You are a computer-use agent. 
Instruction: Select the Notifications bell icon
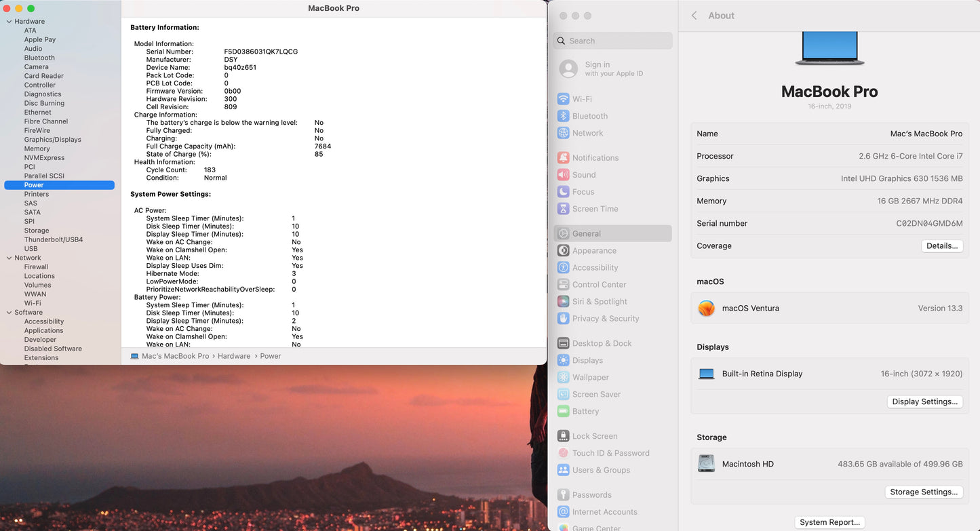coord(563,158)
